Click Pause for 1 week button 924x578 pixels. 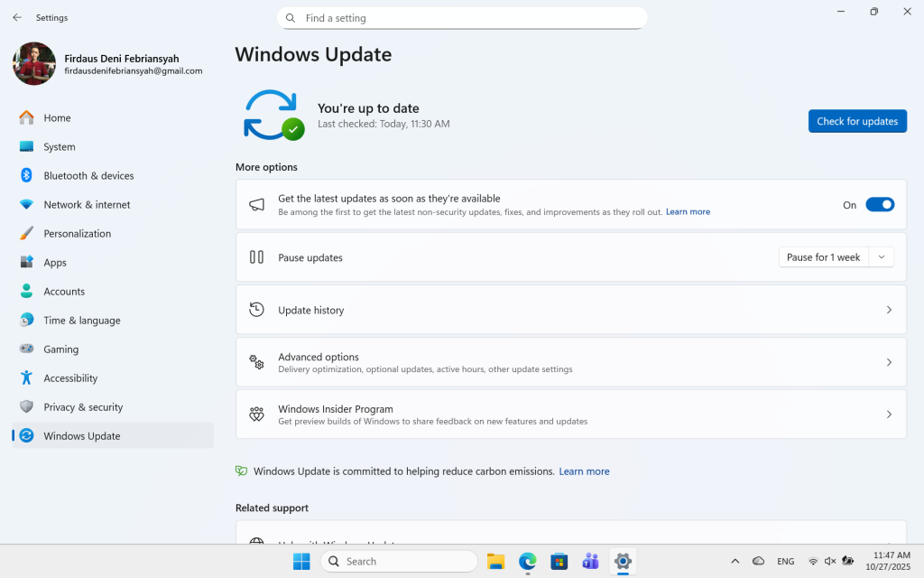coord(823,257)
